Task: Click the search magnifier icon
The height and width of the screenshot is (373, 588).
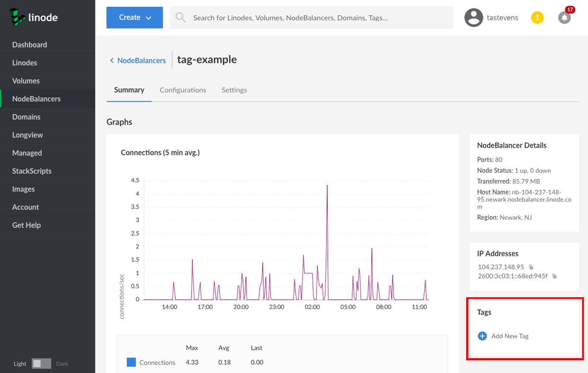Action: point(180,17)
